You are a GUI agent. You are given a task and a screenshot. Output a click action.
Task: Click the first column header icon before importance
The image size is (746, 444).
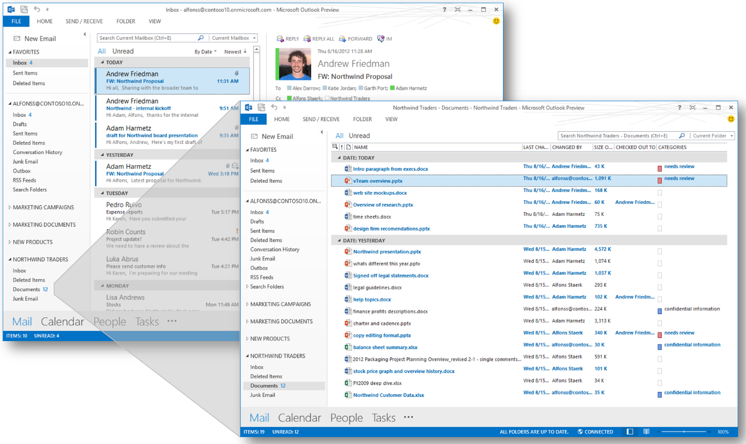(335, 147)
